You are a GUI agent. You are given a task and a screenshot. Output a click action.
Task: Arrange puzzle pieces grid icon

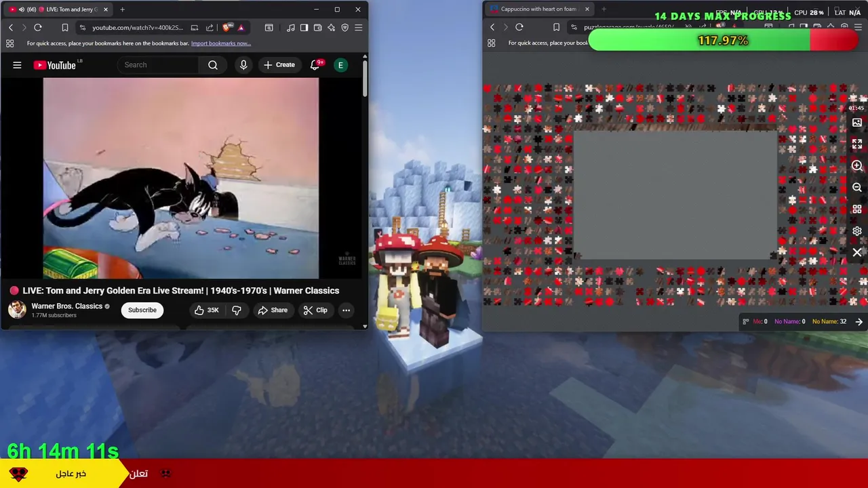[x=857, y=209]
